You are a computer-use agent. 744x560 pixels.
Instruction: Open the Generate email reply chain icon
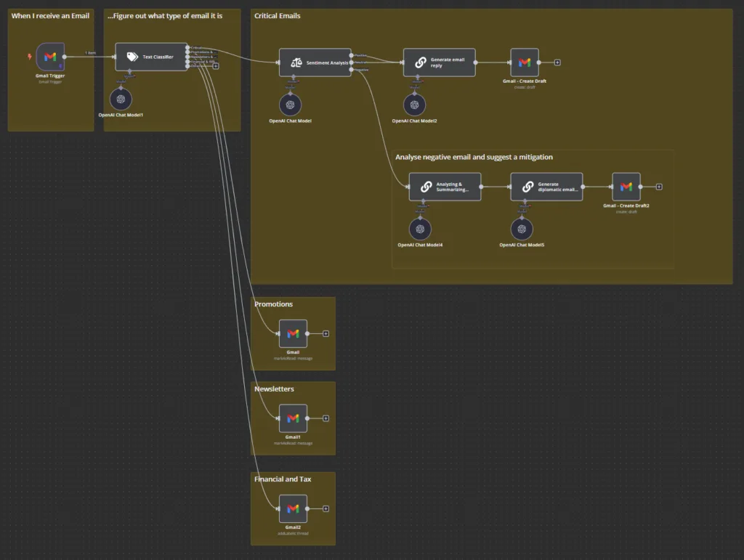coord(421,62)
